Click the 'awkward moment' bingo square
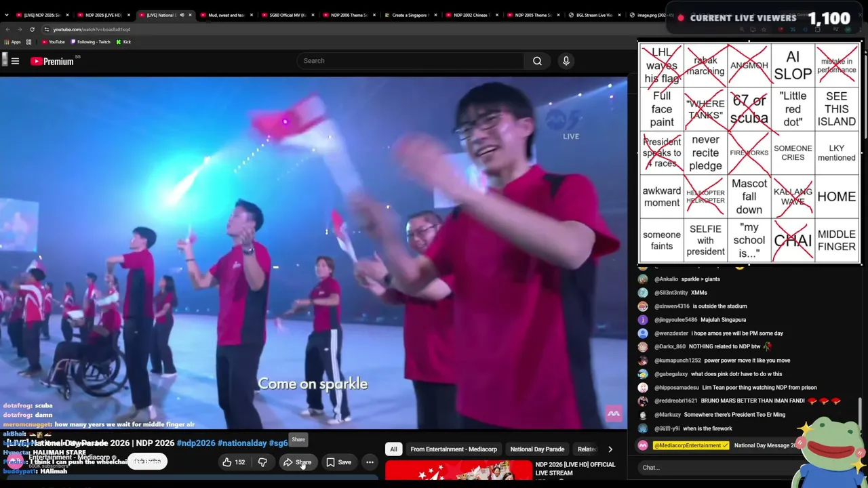 [662, 197]
